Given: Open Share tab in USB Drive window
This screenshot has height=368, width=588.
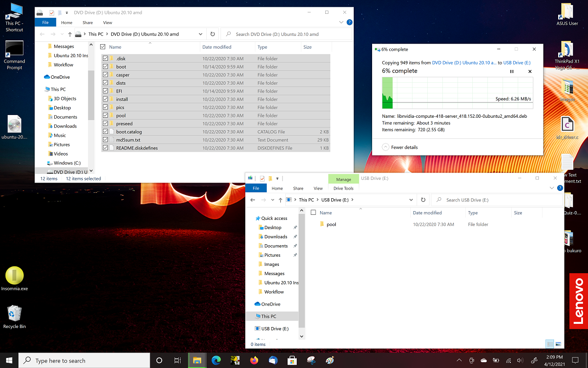Looking at the screenshot, I should pos(298,188).
